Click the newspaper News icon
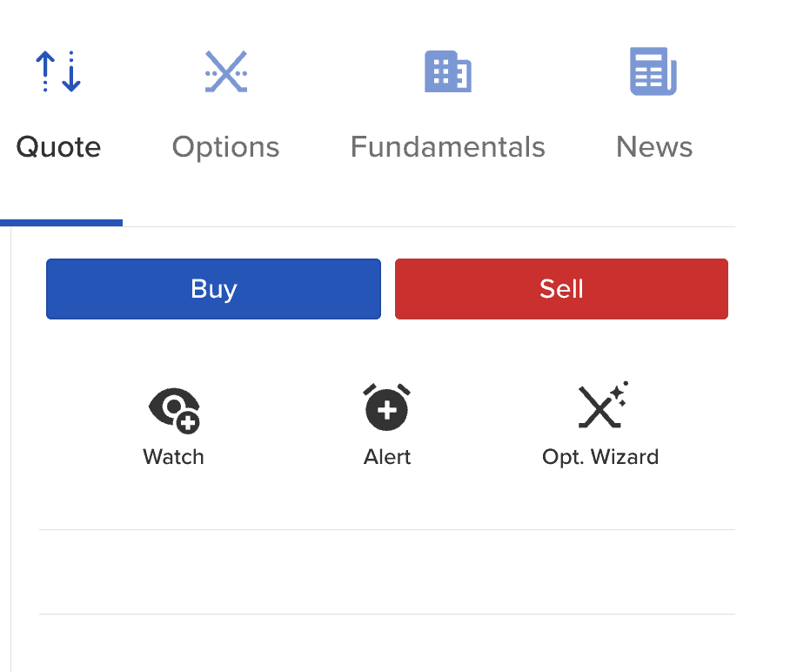Image resolution: width=797 pixels, height=672 pixels. coord(653,71)
